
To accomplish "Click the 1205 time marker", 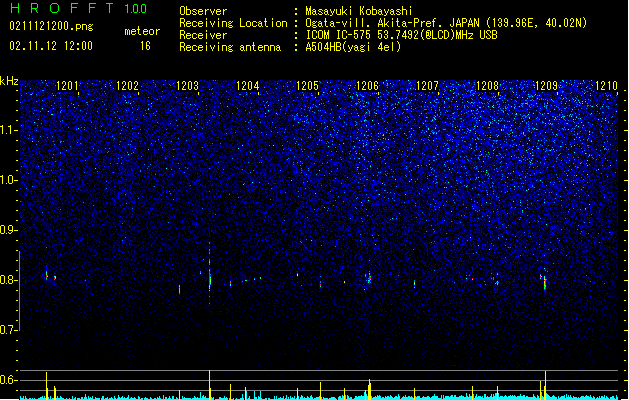I will pos(307,86).
